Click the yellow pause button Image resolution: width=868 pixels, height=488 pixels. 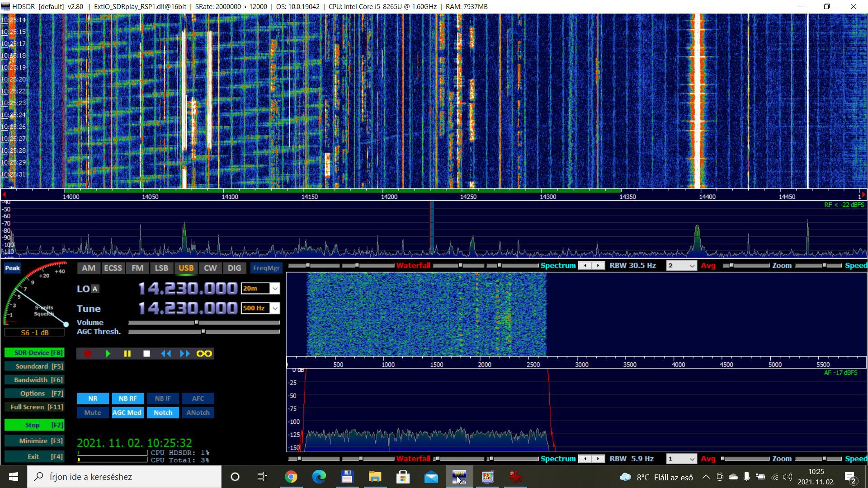[127, 354]
